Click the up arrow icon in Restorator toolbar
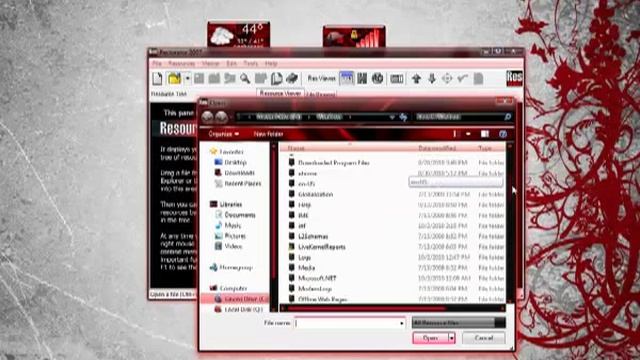The width and height of the screenshot is (640, 360). click(416, 78)
